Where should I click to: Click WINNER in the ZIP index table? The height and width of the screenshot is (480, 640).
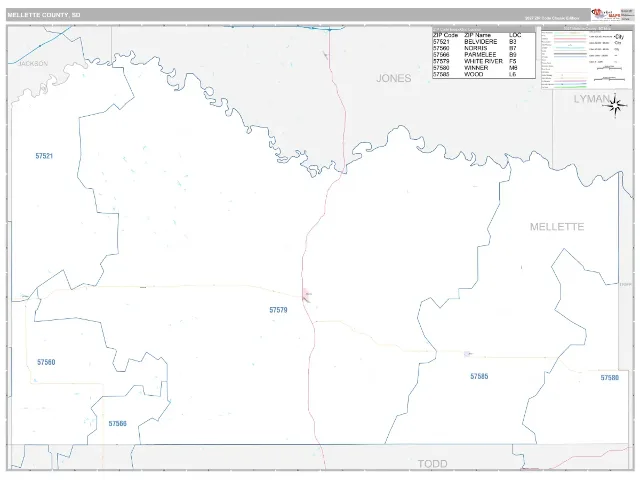tap(476, 68)
